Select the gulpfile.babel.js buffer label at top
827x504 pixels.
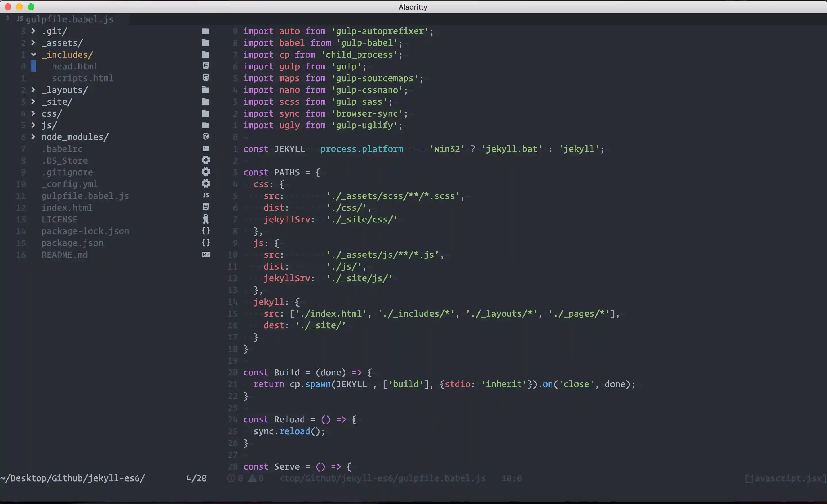[69, 19]
